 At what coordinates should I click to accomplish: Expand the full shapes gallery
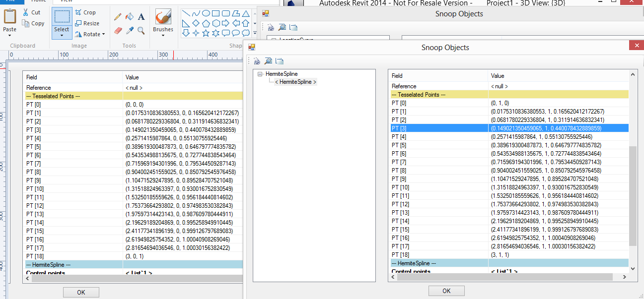pos(255,33)
